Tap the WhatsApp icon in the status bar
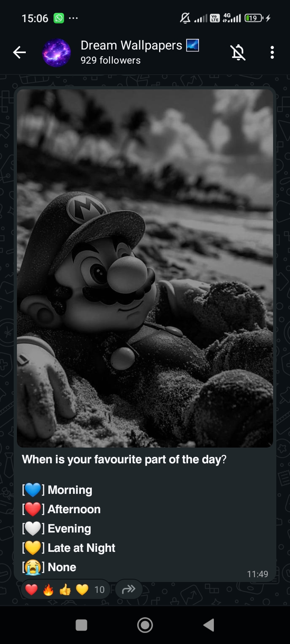290x644 pixels. [59, 18]
